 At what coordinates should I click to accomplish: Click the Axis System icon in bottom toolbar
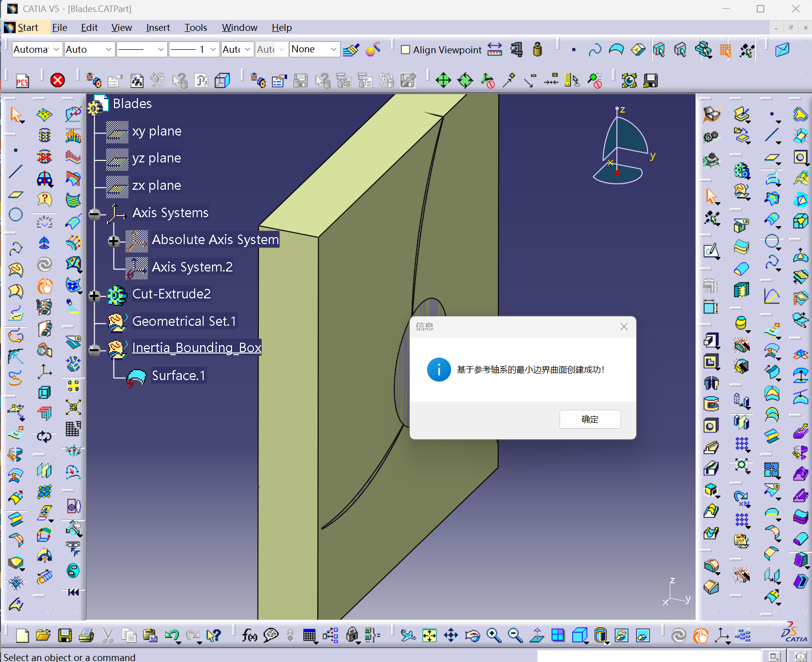click(x=722, y=635)
